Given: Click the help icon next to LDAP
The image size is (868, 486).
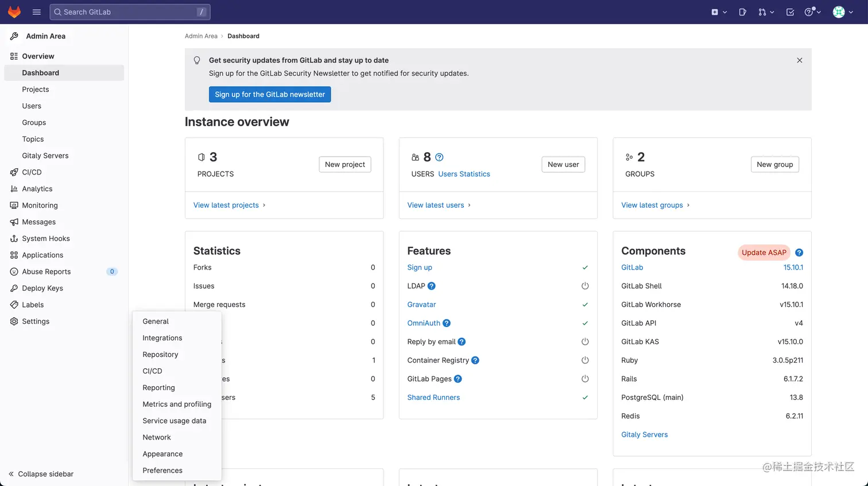Looking at the screenshot, I should [432, 286].
